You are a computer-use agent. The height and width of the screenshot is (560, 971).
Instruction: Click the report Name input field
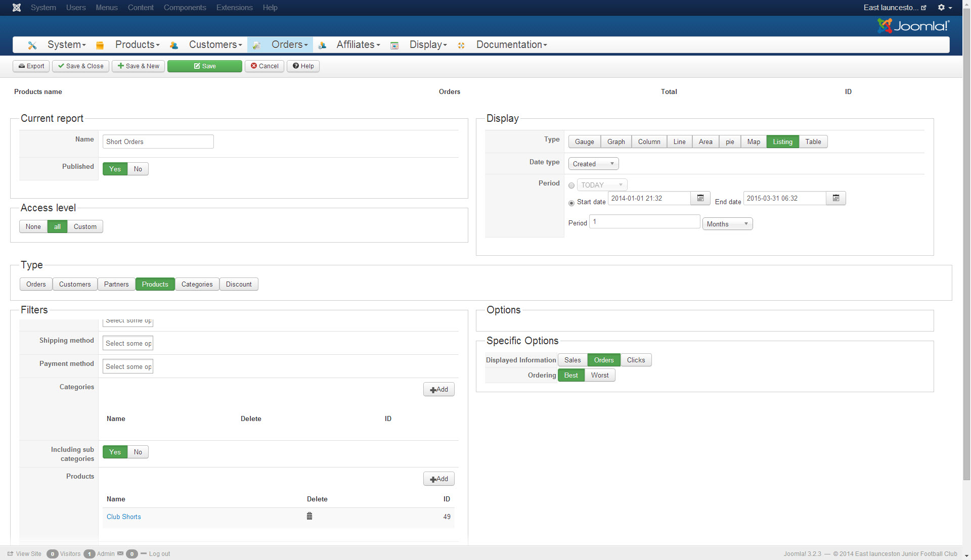coord(158,142)
